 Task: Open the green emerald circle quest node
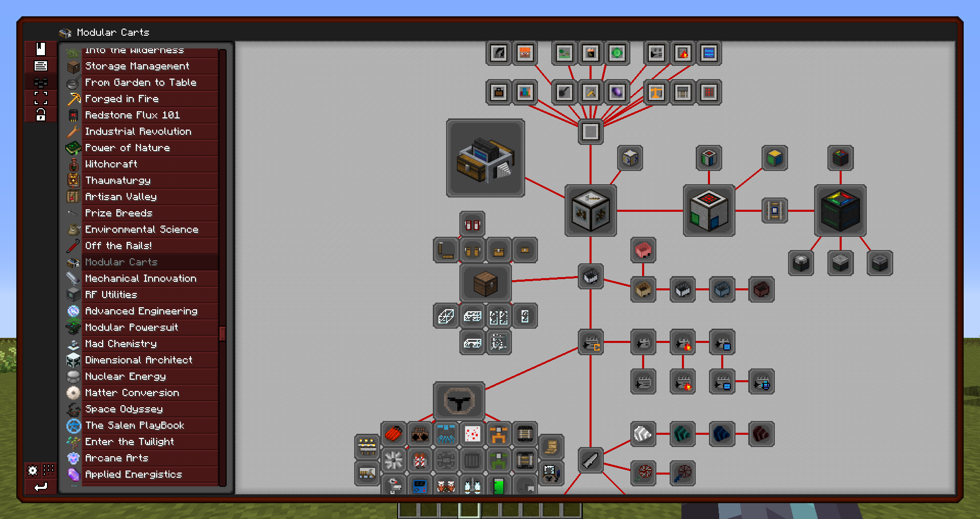617,53
